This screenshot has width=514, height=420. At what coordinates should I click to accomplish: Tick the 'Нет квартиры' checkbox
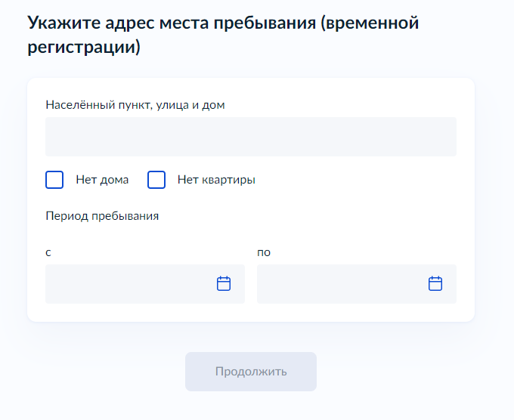[156, 180]
